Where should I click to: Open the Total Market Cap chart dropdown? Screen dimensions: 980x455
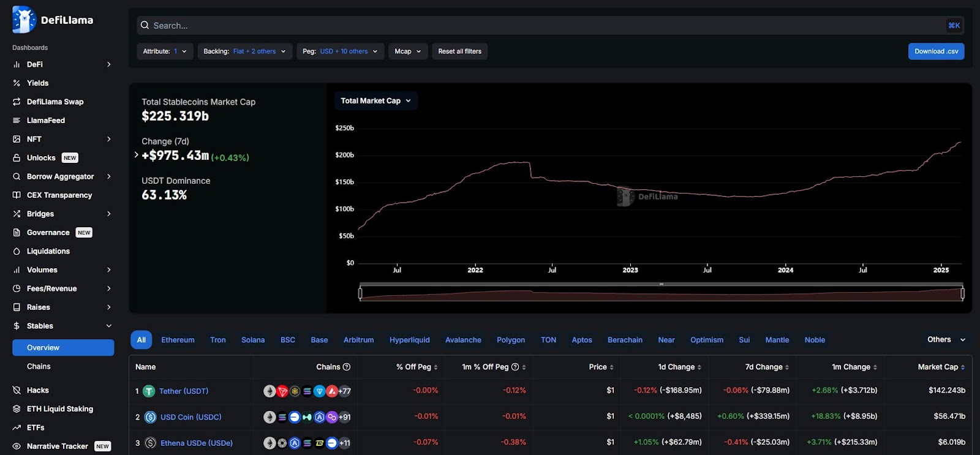coord(376,101)
